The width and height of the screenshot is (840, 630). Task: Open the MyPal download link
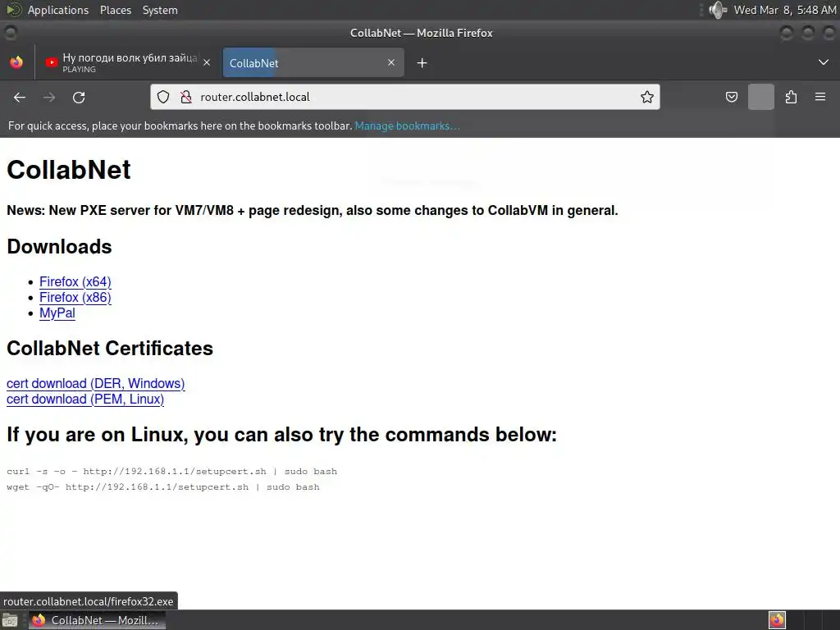(57, 313)
